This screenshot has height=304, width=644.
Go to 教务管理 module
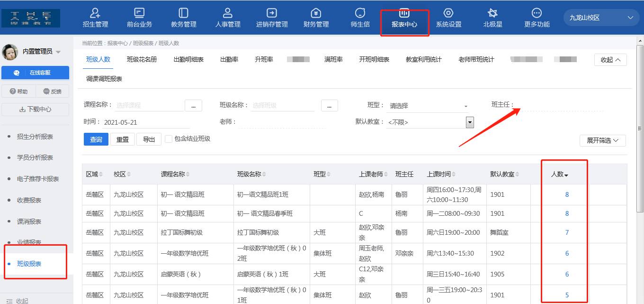[x=184, y=18]
